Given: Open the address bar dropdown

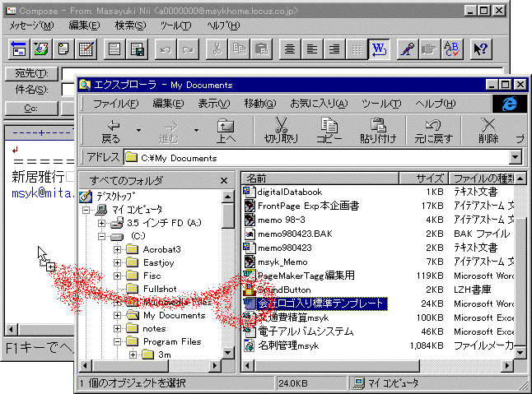Looking at the screenshot, I should 516,158.
